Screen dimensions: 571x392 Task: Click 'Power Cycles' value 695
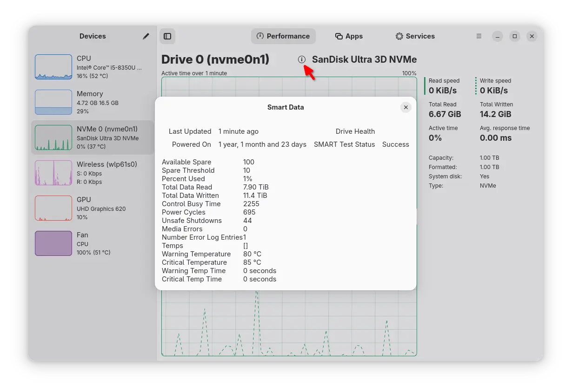[x=249, y=212]
